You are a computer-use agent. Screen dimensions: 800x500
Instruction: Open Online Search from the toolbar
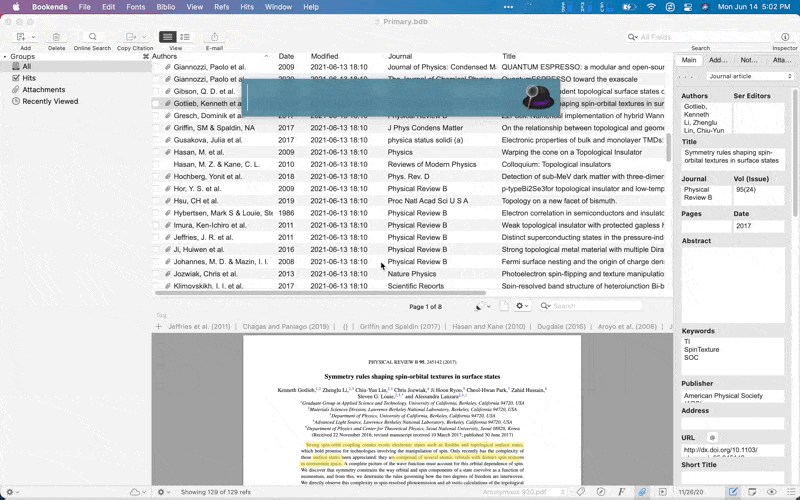[92, 37]
